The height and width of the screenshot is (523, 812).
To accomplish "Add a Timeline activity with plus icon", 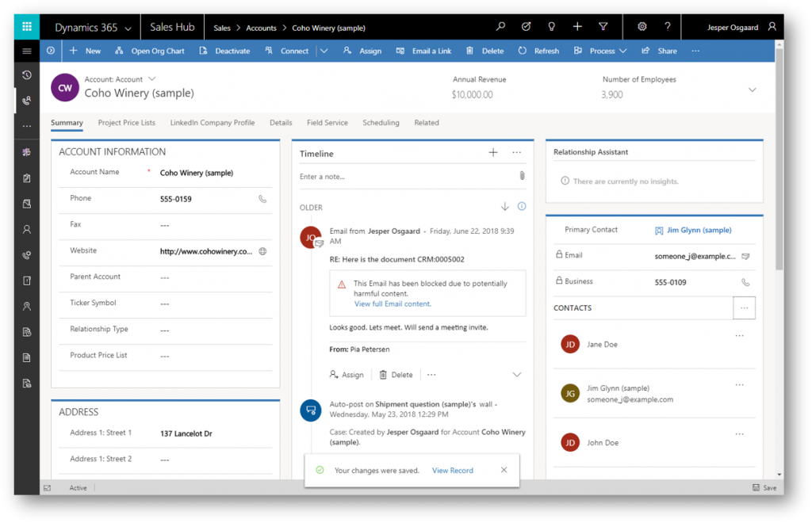I will pos(493,153).
